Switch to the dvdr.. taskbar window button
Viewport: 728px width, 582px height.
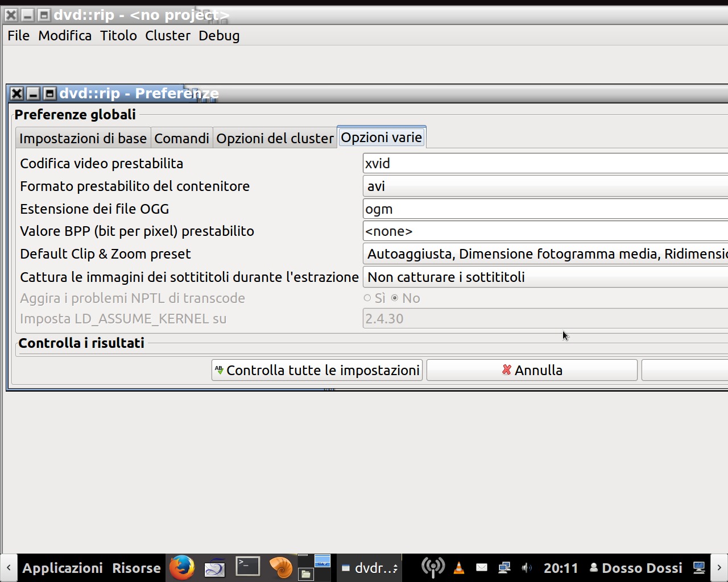coord(370,568)
